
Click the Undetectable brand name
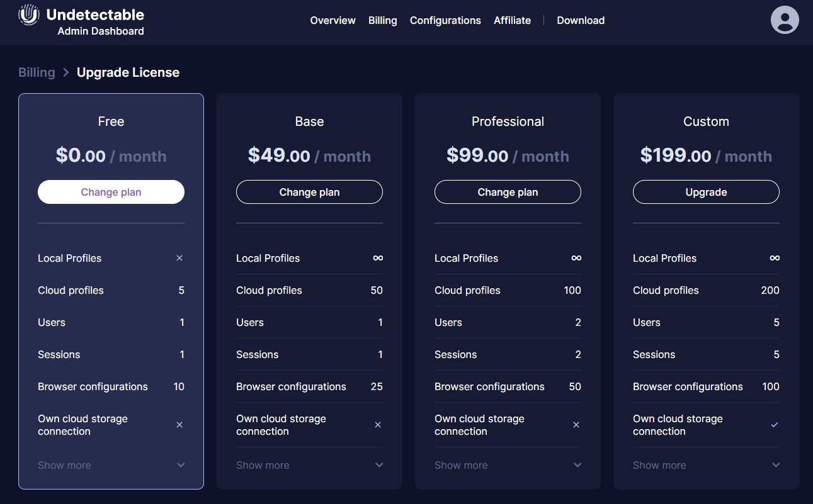pos(95,14)
